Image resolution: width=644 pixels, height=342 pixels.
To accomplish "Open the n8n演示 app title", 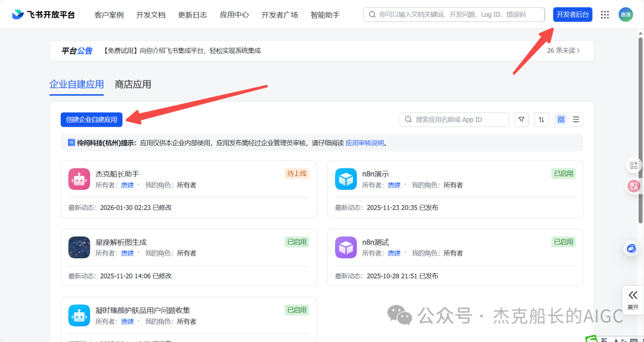I will (376, 174).
